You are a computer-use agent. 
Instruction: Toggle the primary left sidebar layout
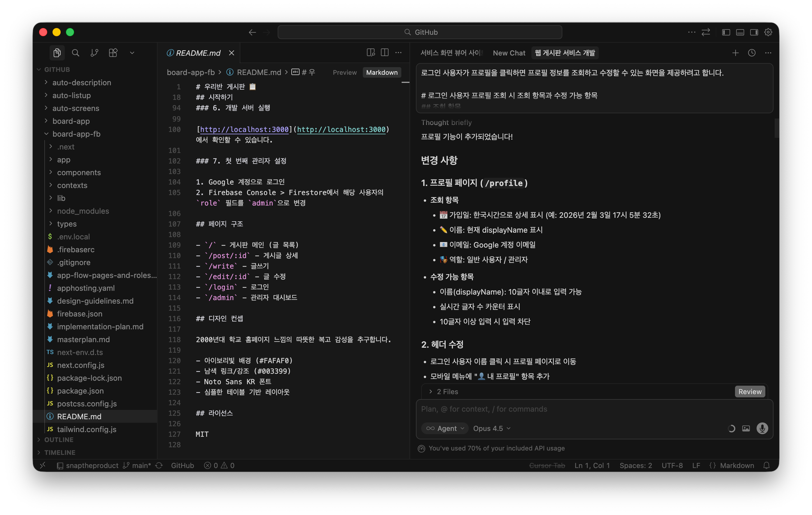[726, 32]
